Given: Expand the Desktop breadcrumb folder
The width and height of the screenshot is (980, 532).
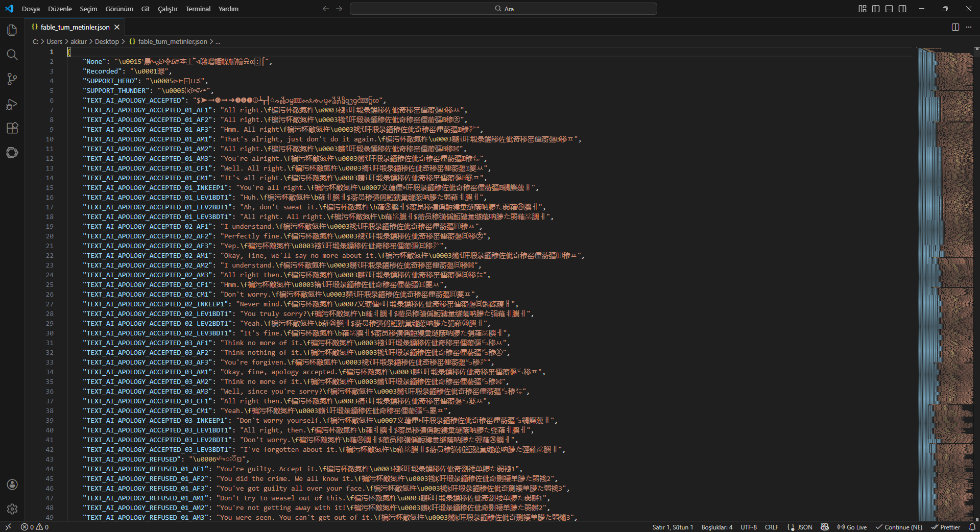Looking at the screenshot, I should 107,42.
